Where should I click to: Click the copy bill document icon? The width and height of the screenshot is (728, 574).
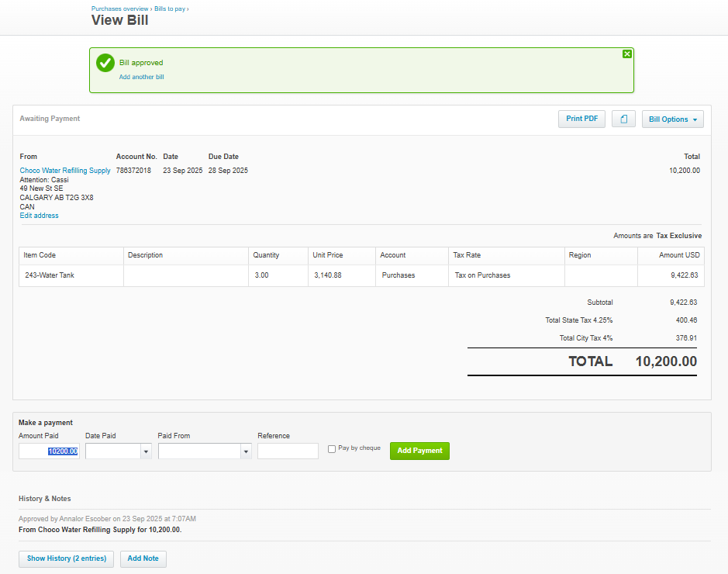(623, 119)
